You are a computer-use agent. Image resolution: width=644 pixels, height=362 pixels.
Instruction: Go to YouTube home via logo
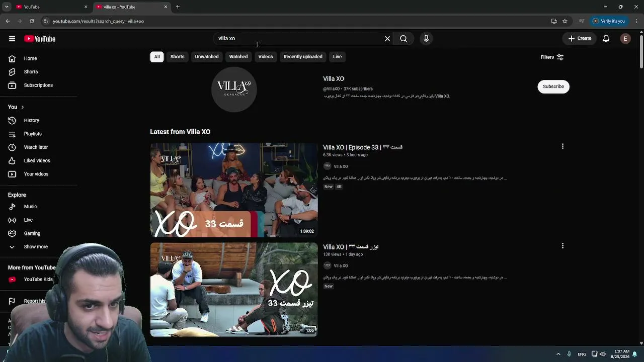[40, 39]
